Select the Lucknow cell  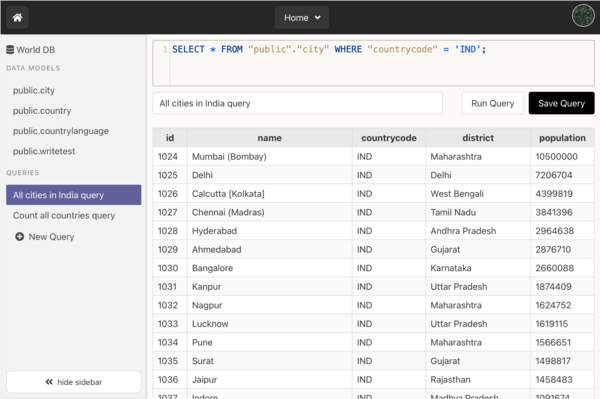point(269,324)
